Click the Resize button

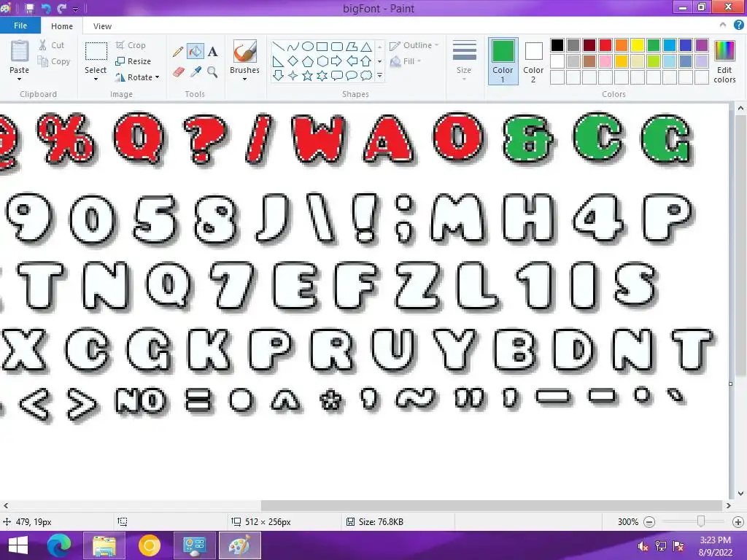coord(133,61)
